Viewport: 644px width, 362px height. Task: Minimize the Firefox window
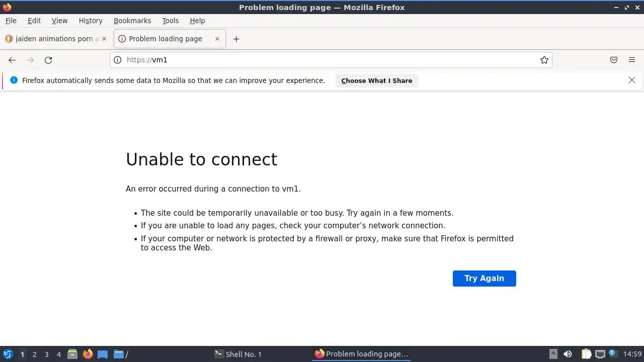point(616,7)
